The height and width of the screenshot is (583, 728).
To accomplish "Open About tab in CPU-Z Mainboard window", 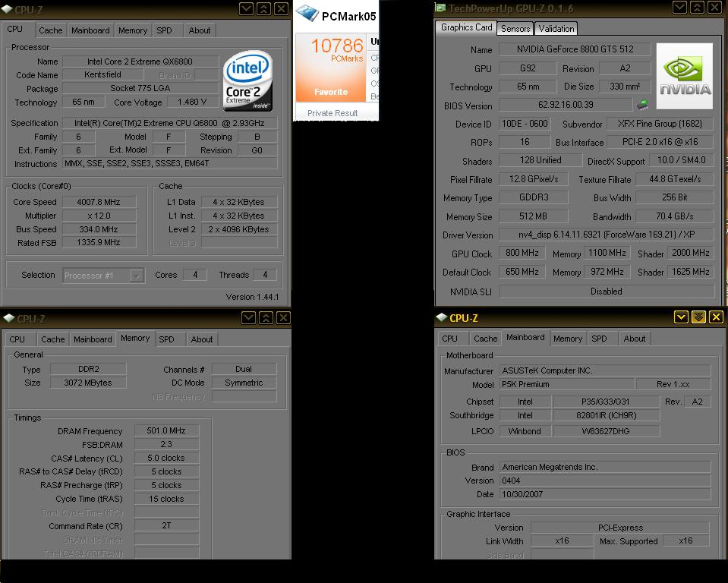I will click(x=635, y=339).
